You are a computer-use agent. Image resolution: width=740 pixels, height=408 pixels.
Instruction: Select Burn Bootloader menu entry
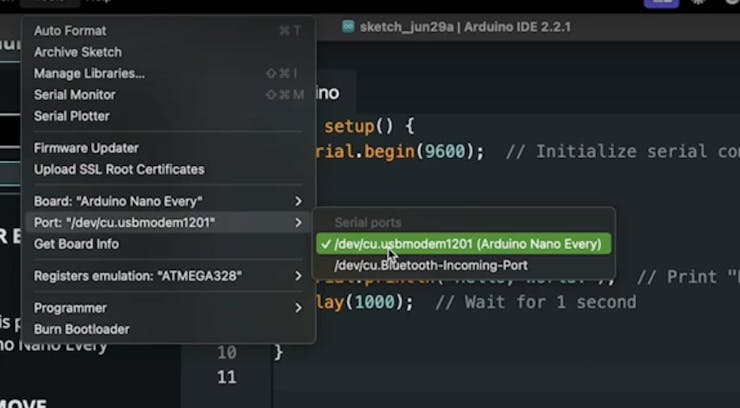[168, 329]
